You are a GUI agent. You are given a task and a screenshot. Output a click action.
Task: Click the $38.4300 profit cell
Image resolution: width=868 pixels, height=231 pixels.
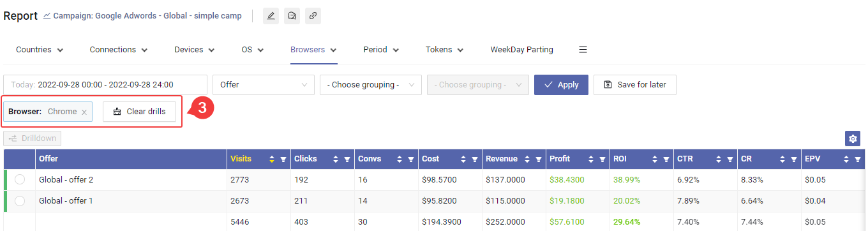tap(578, 180)
